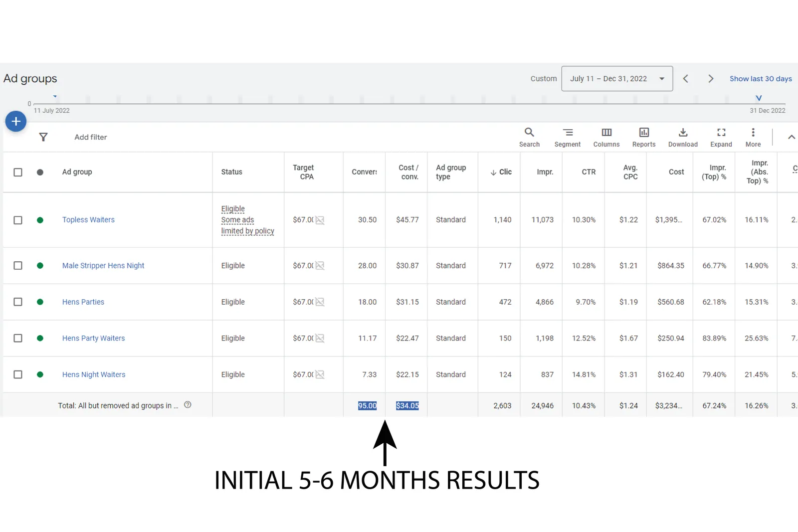Open the Segment options
This screenshot has width=798, height=532.
(x=568, y=137)
